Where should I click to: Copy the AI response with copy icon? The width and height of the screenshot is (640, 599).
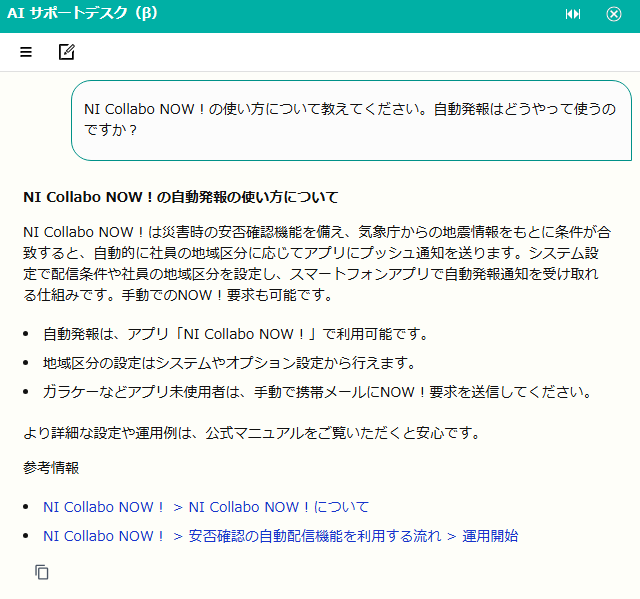tap(42, 572)
